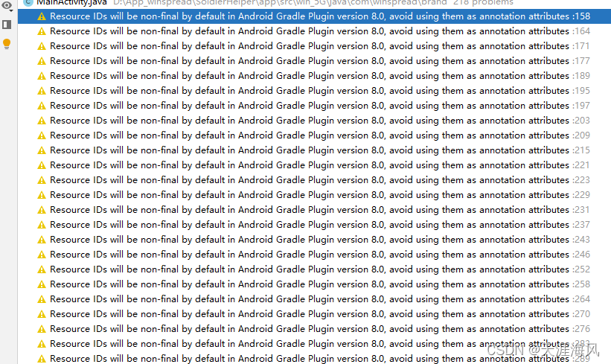Toggle the editor preview panel icon
The height and width of the screenshot is (364, 611).
point(7,25)
